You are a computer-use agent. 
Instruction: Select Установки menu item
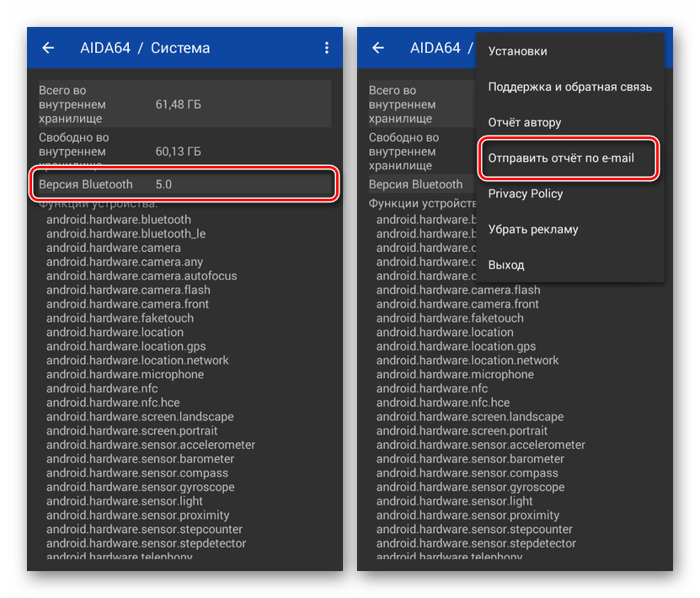point(518,51)
